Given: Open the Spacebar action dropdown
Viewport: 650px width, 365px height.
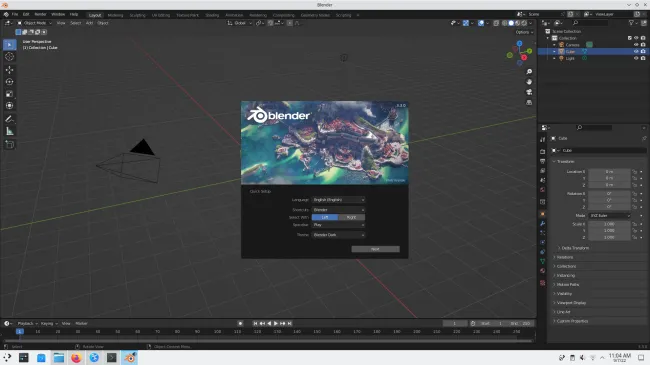Looking at the screenshot, I should point(338,225).
